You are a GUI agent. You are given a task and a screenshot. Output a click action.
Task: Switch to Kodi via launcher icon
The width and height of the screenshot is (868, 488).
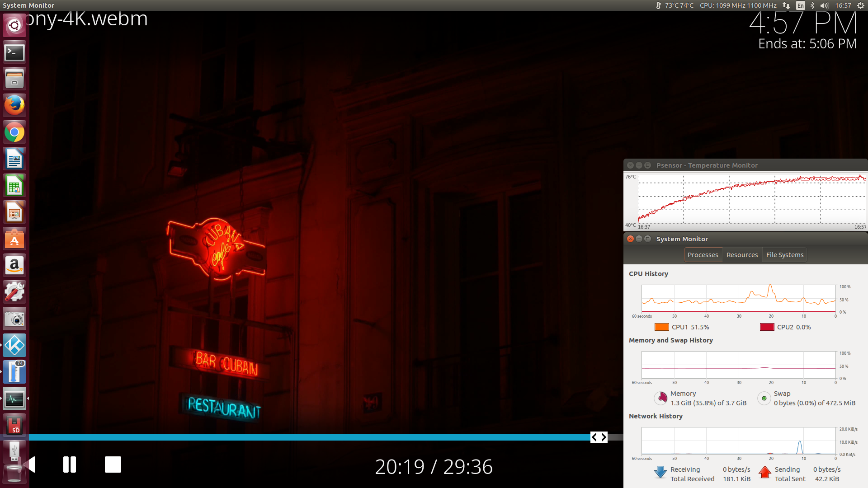click(x=14, y=346)
